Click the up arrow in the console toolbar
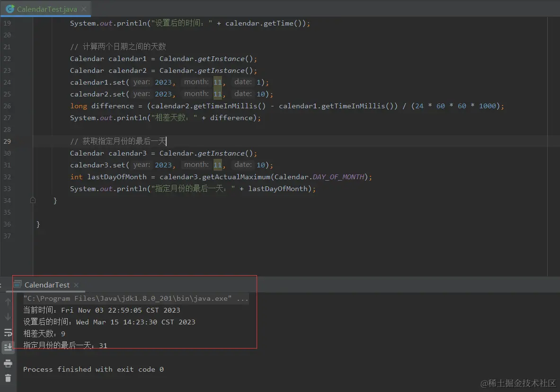The image size is (560, 392). point(8,302)
